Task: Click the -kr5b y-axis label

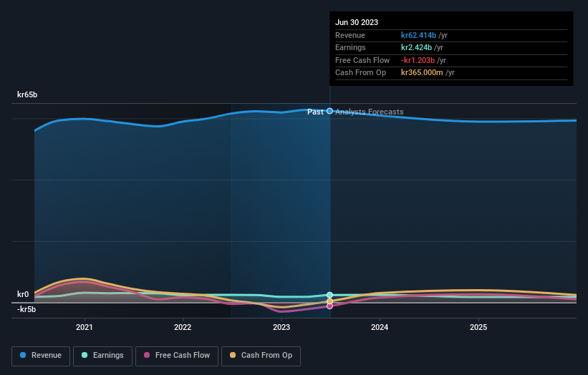Action: (x=26, y=309)
